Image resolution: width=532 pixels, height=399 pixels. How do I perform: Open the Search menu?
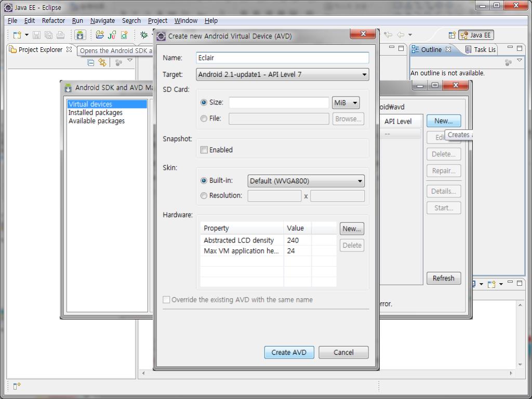point(131,21)
